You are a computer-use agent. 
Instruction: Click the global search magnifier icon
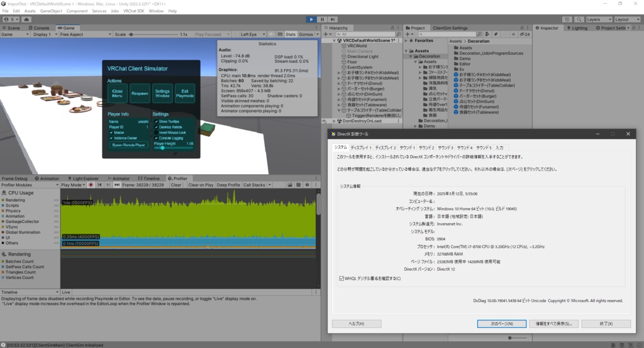coord(579,19)
